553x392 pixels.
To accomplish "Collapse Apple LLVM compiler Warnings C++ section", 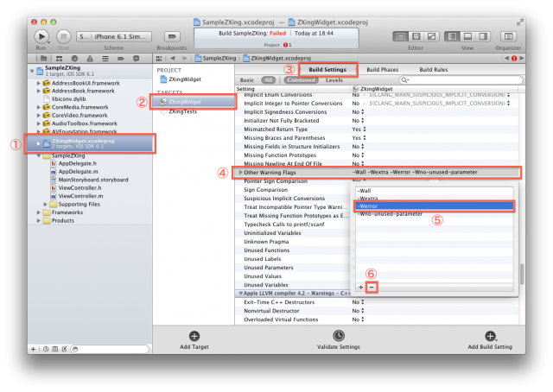I will (240, 294).
